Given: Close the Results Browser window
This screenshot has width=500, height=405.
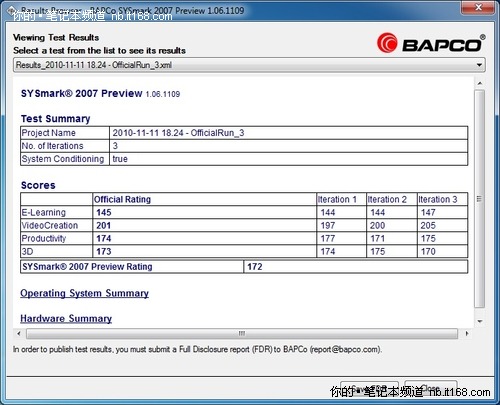Looking at the screenshot, I should pos(478,7).
